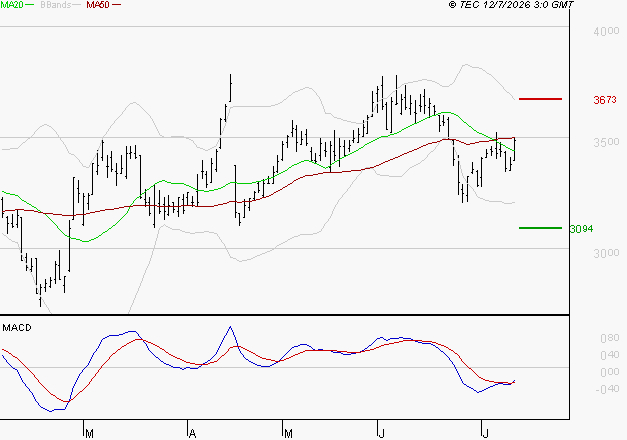Click the first J month marker
This screenshot has height=440, width=627.
(381, 434)
